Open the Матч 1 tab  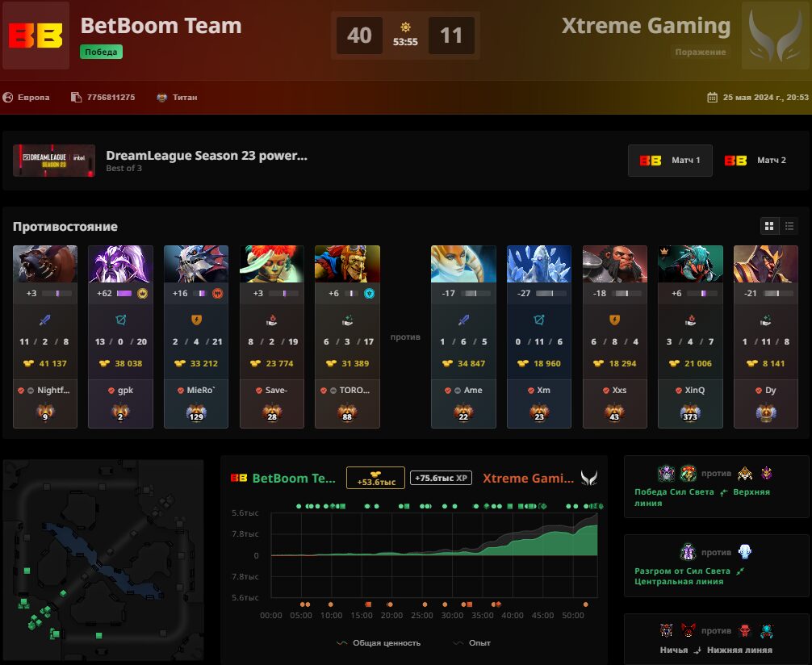670,161
